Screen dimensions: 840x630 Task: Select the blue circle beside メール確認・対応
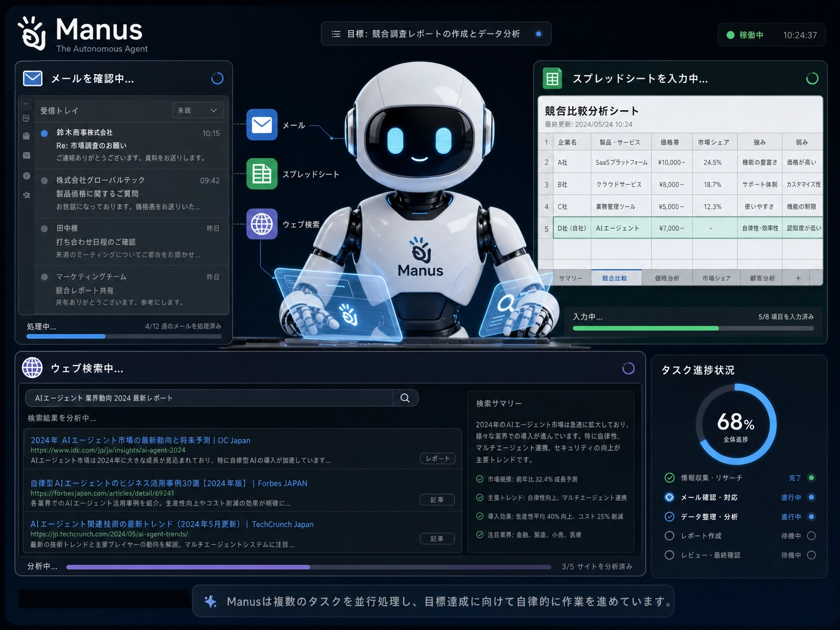(669, 497)
